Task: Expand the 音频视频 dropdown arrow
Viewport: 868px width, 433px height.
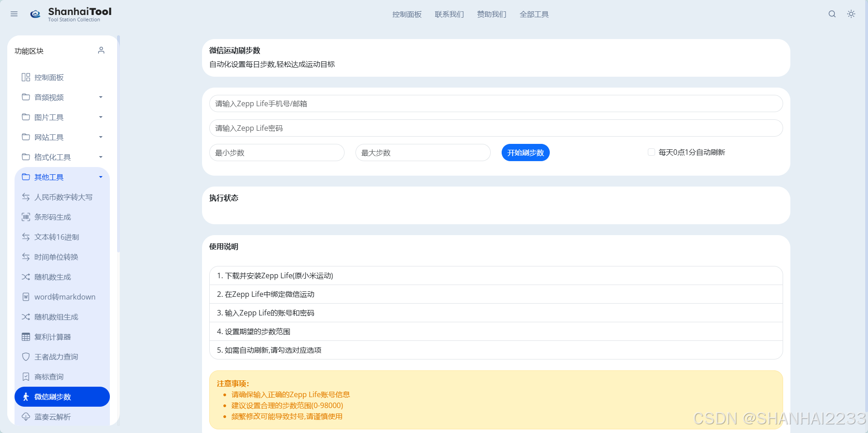Action: (101, 97)
